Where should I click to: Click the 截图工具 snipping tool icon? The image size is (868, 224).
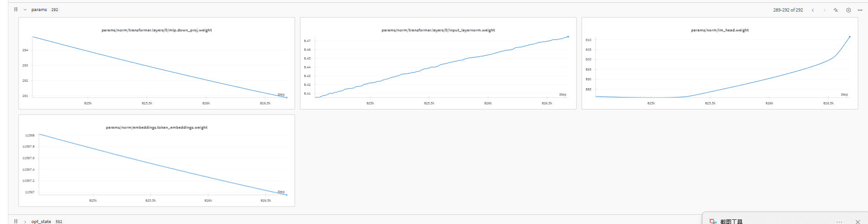tap(713, 222)
